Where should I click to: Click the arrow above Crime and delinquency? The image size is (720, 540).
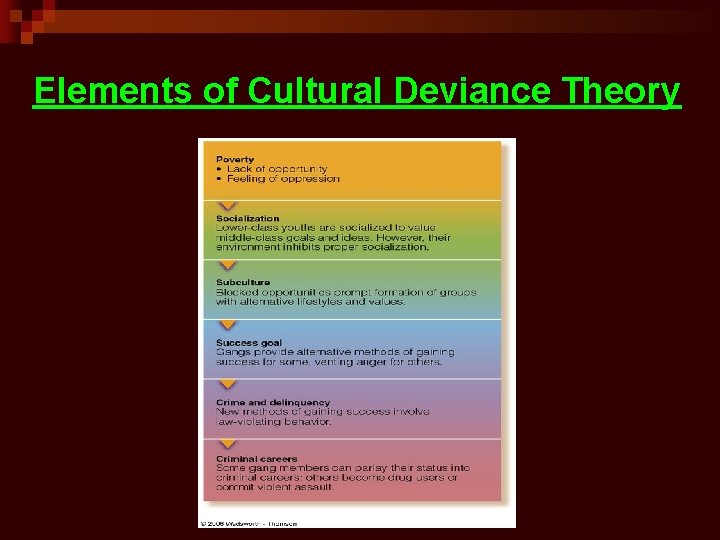pyautogui.click(x=228, y=384)
